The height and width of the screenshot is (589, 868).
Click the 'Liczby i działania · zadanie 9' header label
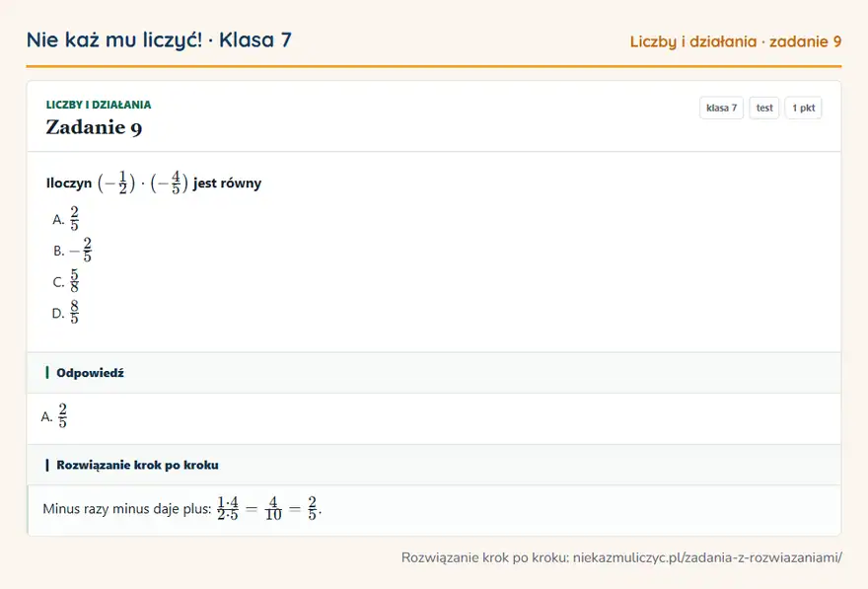coord(736,41)
